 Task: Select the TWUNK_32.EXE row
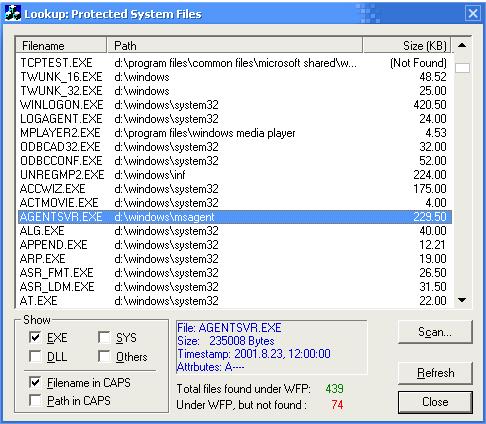pyautogui.click(x=235, y=91)
